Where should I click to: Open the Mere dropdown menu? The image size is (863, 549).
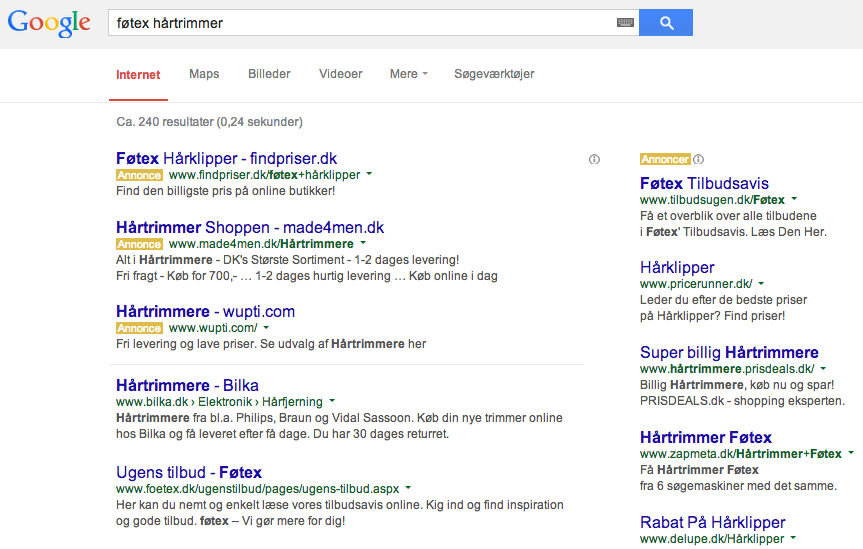pyautogui.click(x=408, y=74)
